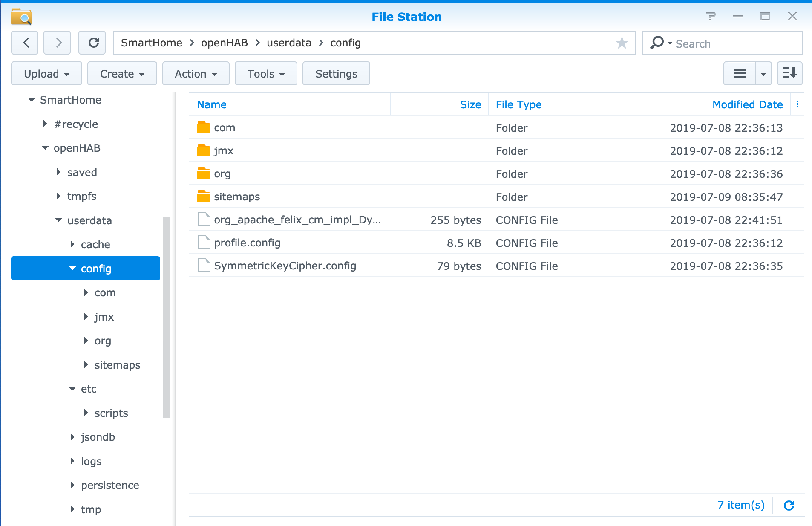Viewport: 812px width, 526px height.
Task: Change the view mode with the list icon
Action: [x=740, y=73]
